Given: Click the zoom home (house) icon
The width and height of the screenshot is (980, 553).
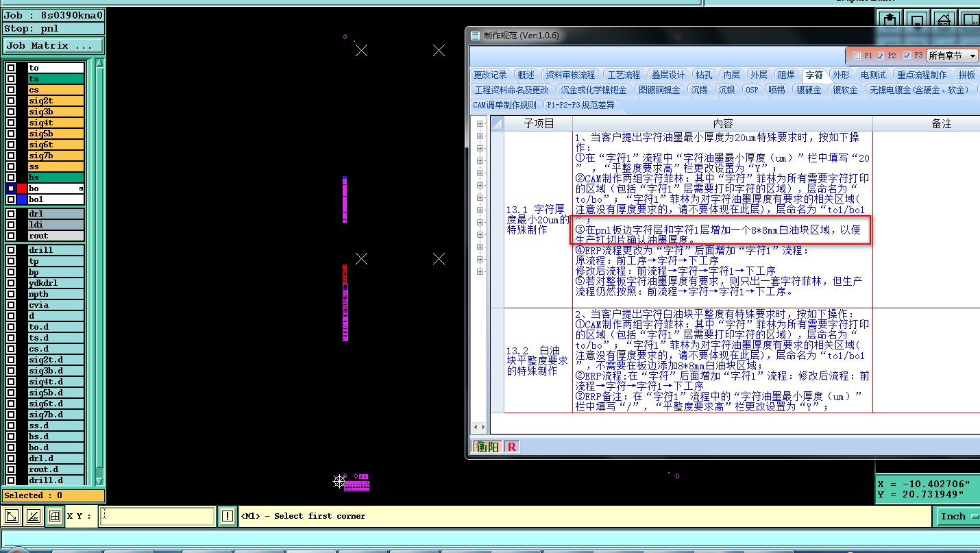Looking at the screenshot, I should (944, 19).
